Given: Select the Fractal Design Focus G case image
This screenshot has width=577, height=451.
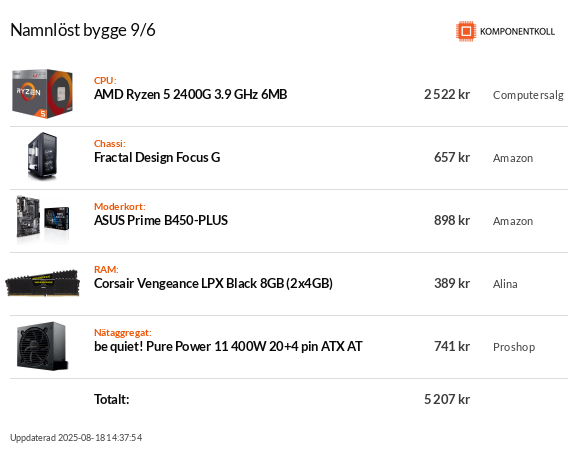Looking at the screenshot, I should (x=42, y=157).
